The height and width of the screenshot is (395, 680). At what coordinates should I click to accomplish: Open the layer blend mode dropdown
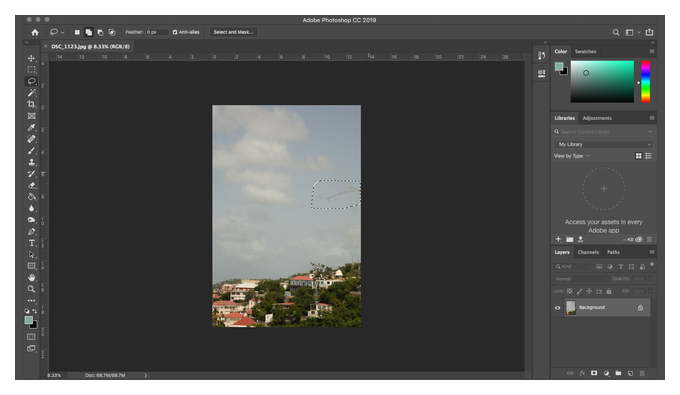579,279
